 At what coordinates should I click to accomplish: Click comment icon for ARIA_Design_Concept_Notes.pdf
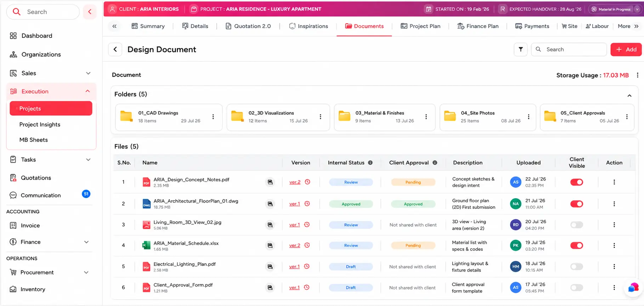click(x=270, y=182)
